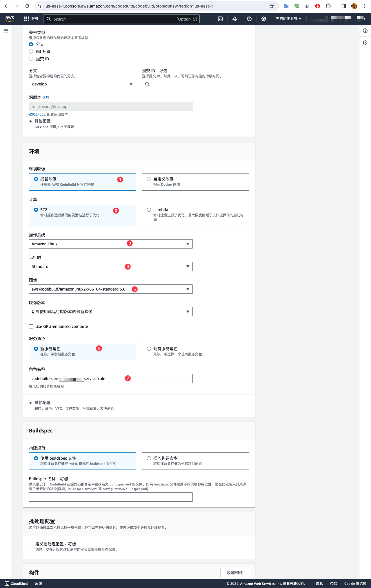Open the hexagon icon on right sidebar
Image resolution: width=371 pixels, height=588 pixels.
tap(365, 43)
